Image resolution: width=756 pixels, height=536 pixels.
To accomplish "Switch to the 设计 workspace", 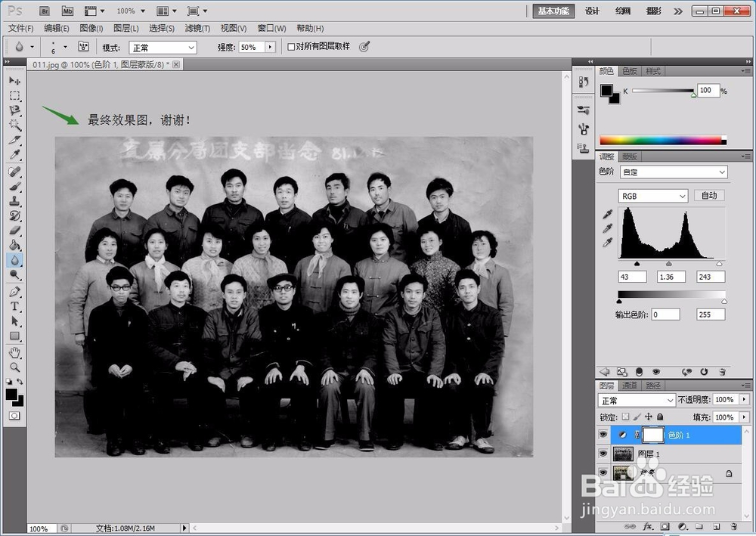I will (x=592, y=11).
